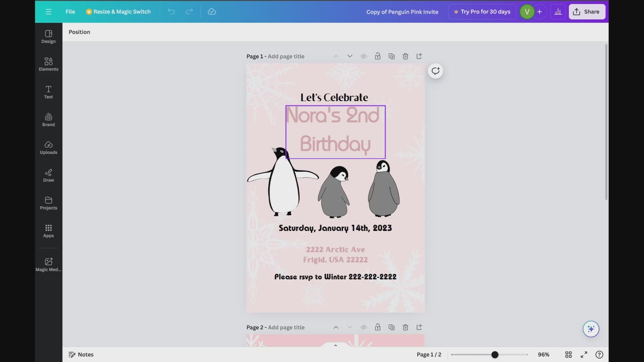Image resolution: width=644 pixels, height=362 pixels.
Task: Click the Copy of Penguin Pink Invite title
Action: point(402,12)
